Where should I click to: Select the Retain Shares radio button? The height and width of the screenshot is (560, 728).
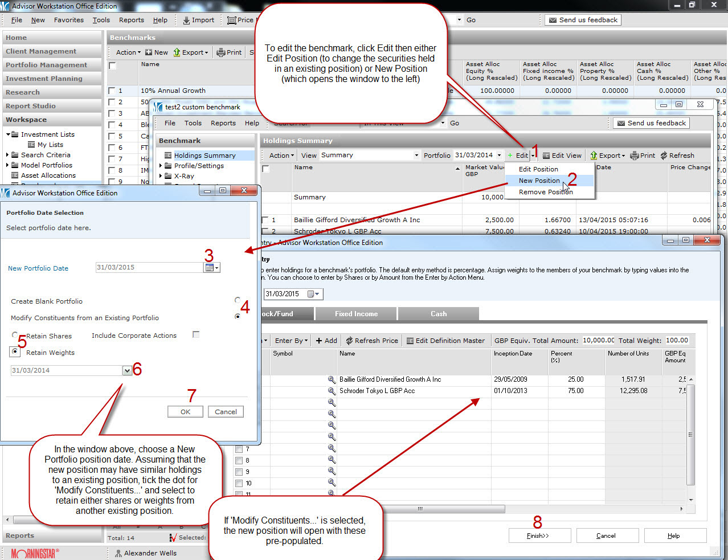15,335
